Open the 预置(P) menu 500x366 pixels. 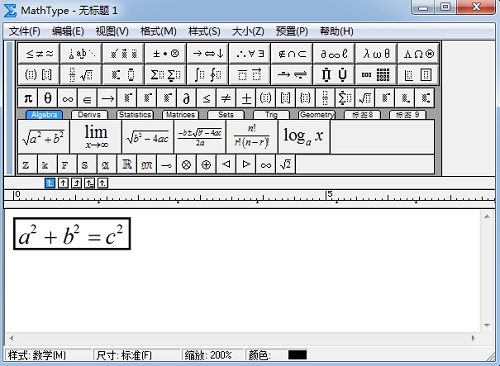pos(292,31)
